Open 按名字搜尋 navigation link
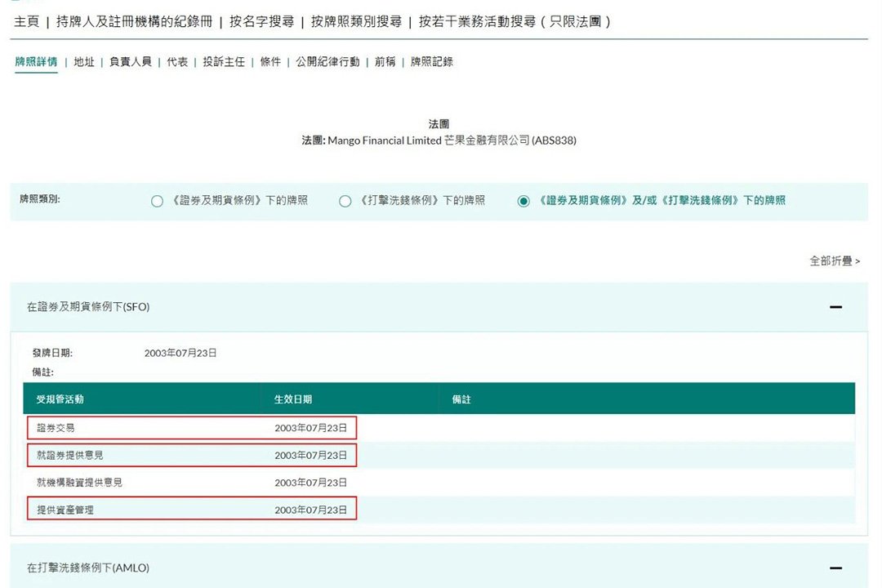This screenshot has height=588, width=882. click(261, 22)
